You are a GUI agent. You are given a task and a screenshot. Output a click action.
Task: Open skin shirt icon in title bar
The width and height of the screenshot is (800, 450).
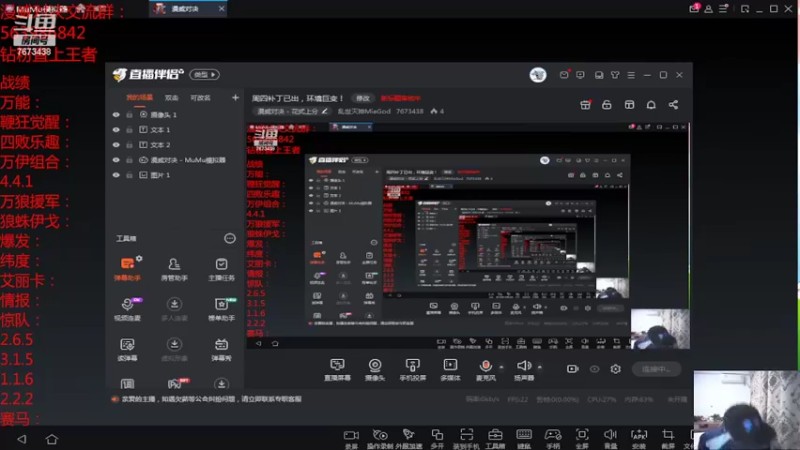615,75
